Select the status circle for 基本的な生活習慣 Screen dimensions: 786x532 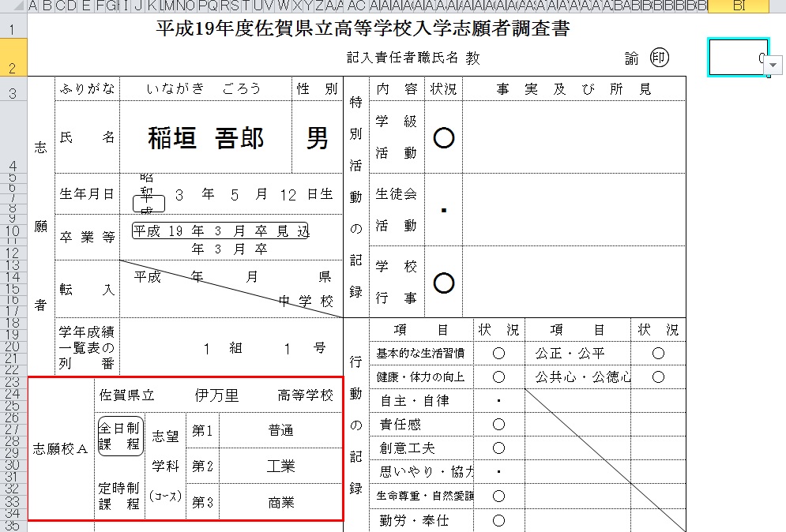click(498, 354)
